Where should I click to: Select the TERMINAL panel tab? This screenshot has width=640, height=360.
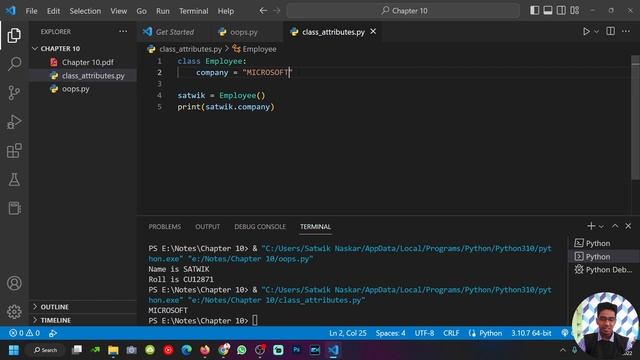point(315,227)
